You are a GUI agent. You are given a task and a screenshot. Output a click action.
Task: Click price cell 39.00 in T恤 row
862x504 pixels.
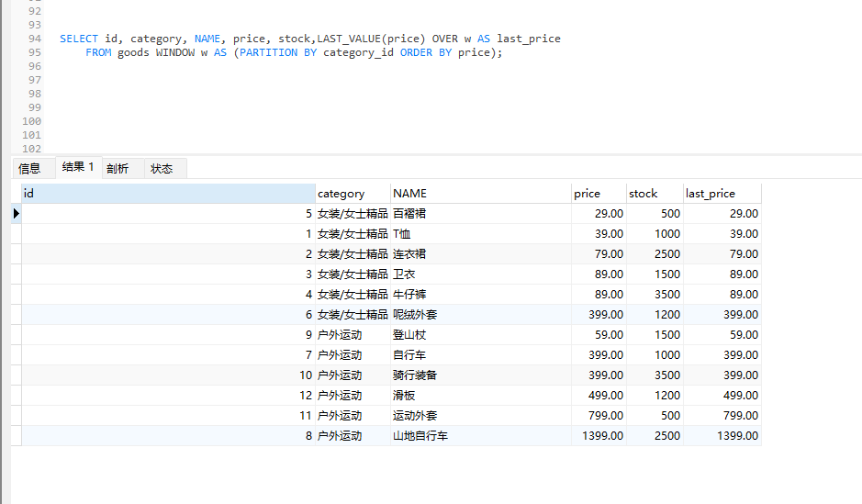tap(599, 233)
